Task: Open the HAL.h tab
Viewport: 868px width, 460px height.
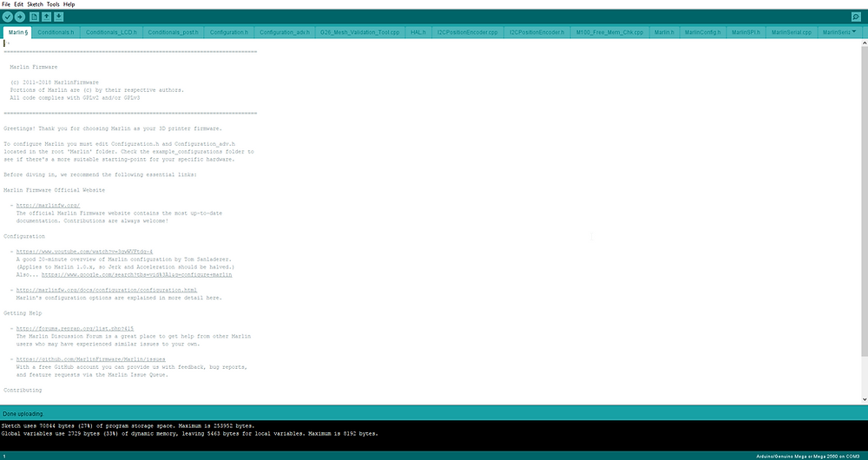Action: point(418,32)
